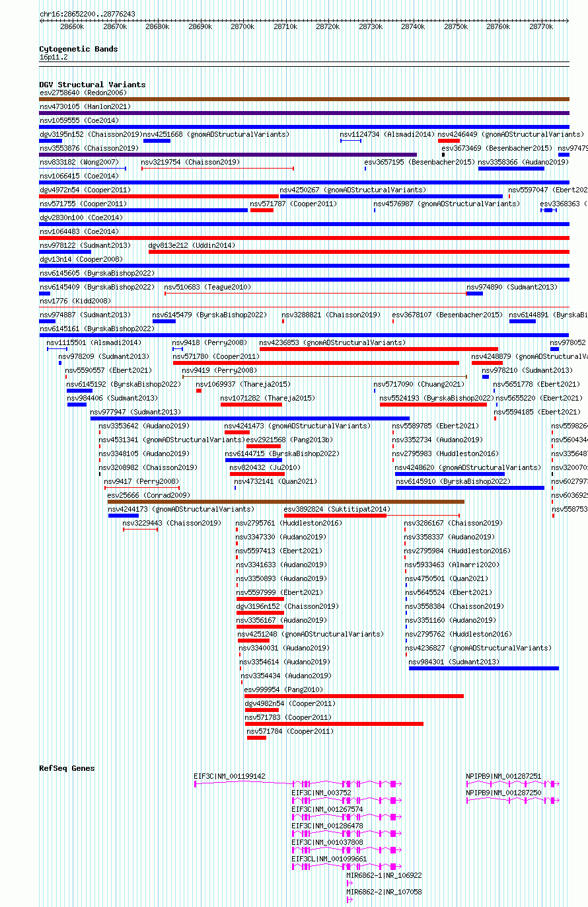The width and height of the screenshot is (588, 907).
Task: Click the nsv4236853 gnomAD variant label
Action: pos(332,342)
